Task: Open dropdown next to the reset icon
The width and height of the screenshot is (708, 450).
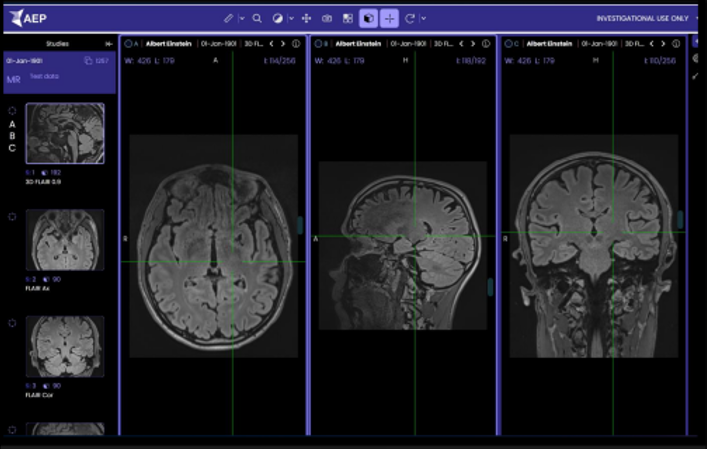Action: point(423,18)
